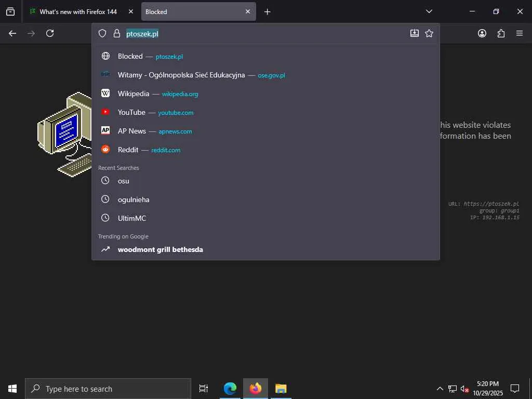Open the clock showing 5:20 PM

(488, 389)
